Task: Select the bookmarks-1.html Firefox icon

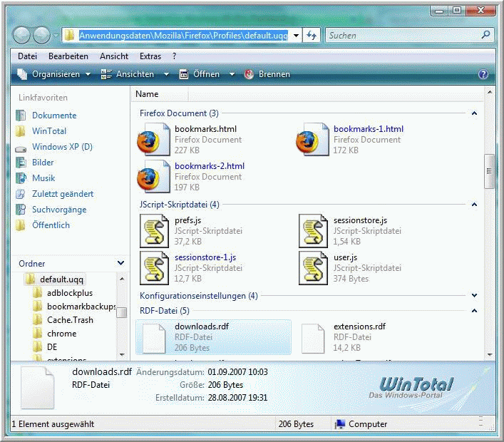Action: point(312,140)
